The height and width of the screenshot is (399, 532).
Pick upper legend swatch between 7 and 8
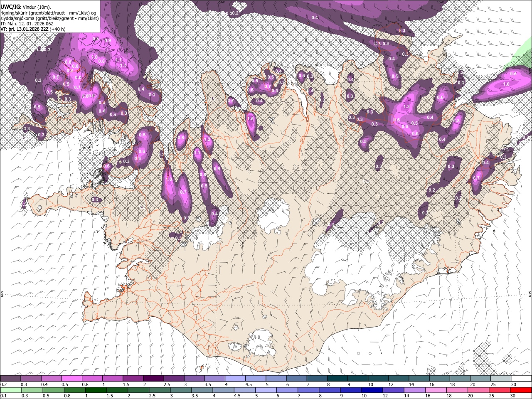tap(317, 379)
